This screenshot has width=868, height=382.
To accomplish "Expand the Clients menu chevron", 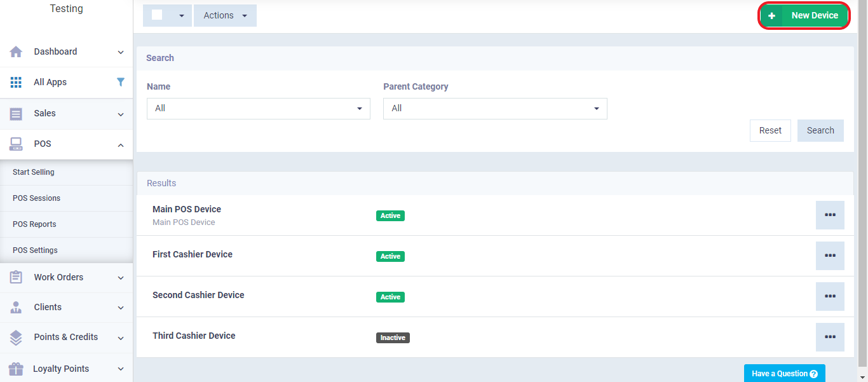I will 121,308.
